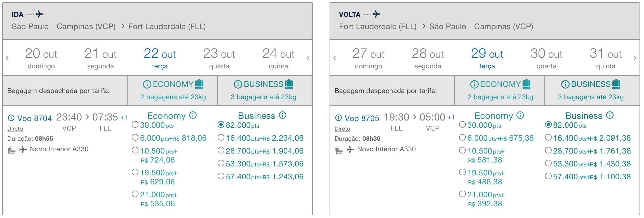Select return Economy 6.000 pts + R$ 675,38
644x218 pixels.
462,138
